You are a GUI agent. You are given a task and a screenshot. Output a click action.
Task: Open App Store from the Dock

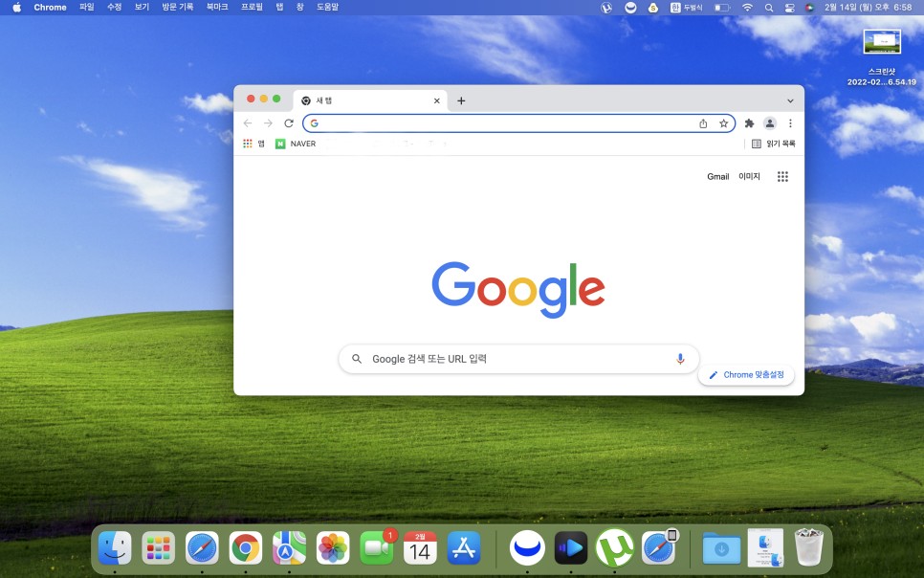464,548
